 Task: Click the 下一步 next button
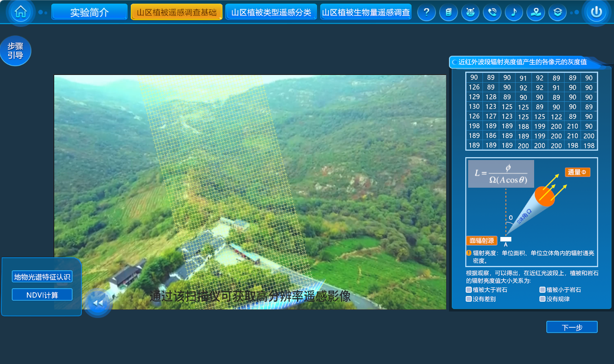coord(572,327)
